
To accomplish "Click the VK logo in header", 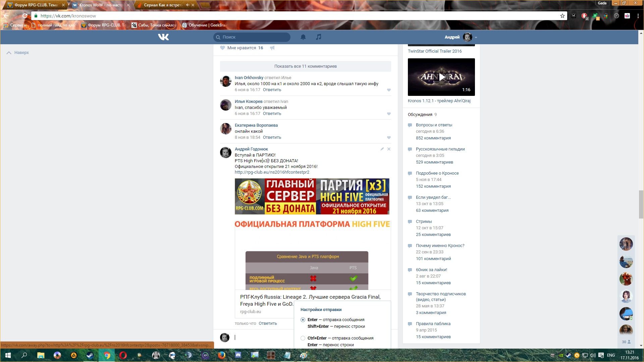I will tap(163, 37).
